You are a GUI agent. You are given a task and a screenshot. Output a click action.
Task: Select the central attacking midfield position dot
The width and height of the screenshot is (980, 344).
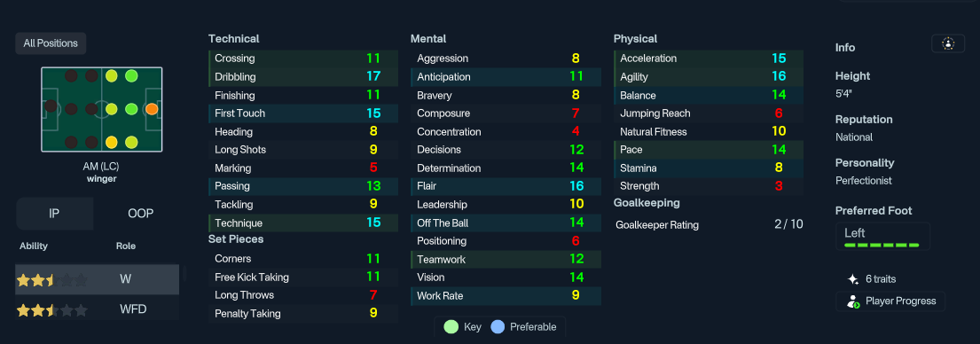[x=131, y=109]
